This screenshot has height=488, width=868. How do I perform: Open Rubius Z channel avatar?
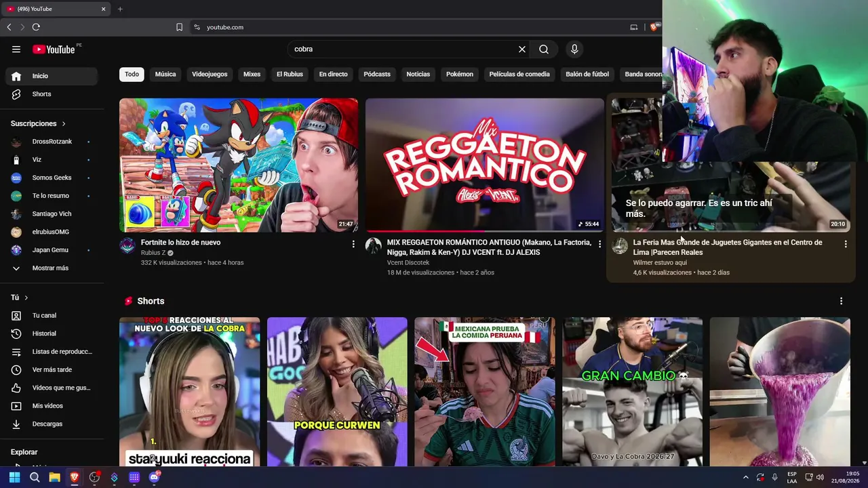pyautogui.click(x=127, y=246)
